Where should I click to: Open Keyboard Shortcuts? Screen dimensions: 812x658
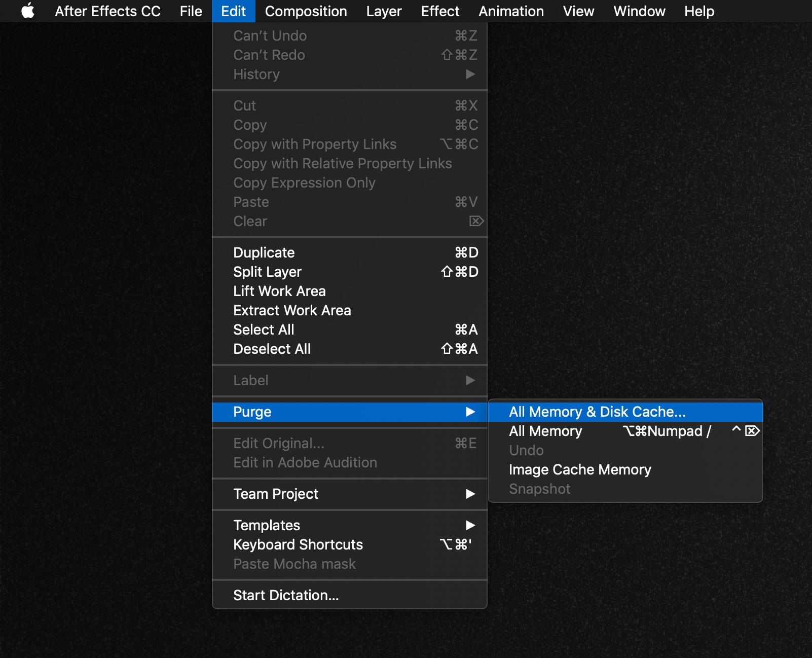click(x=350, y=544)
